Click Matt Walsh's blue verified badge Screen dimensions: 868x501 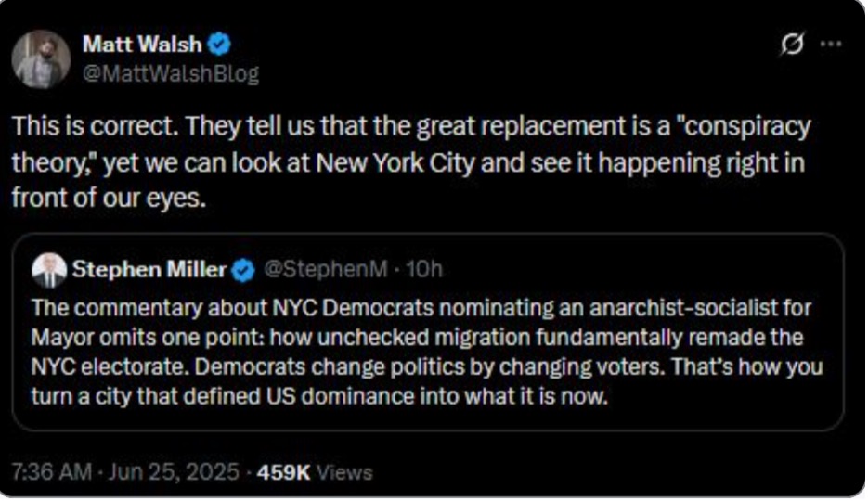click(x=219, y=44)
